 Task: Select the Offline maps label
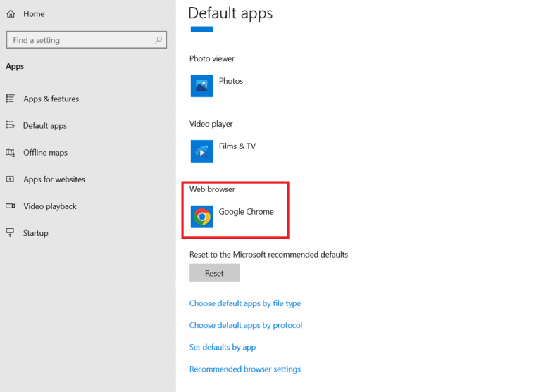(45, 153)
